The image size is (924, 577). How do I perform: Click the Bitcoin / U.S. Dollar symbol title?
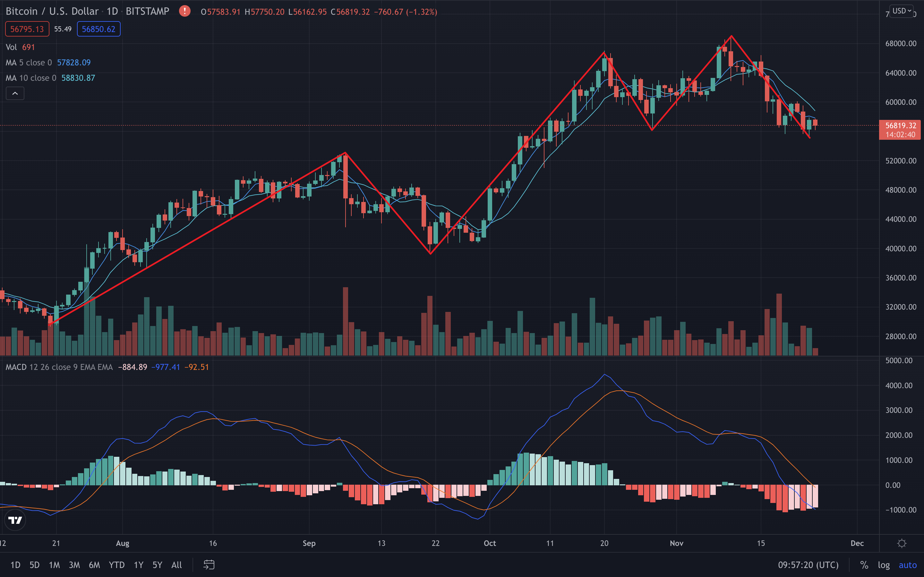[52, 12]
